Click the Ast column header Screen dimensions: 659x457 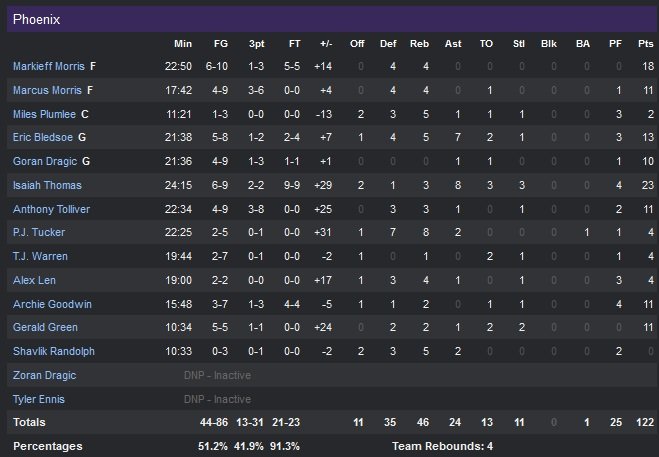(455, 43)
